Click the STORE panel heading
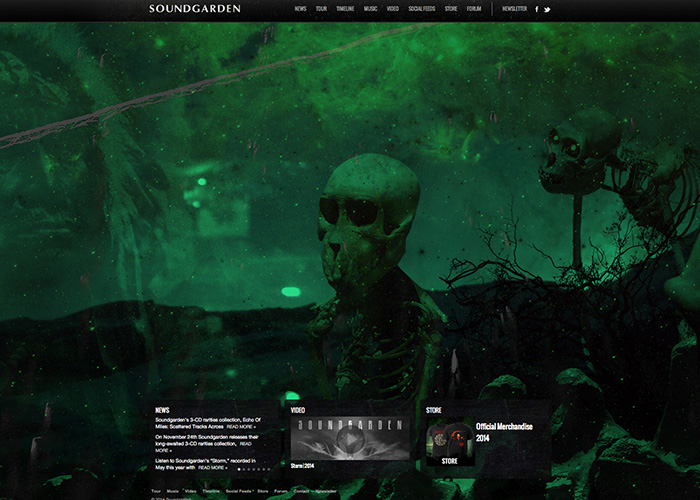The height and width of the screenshot is (500, 700). (x=433, y=410)
